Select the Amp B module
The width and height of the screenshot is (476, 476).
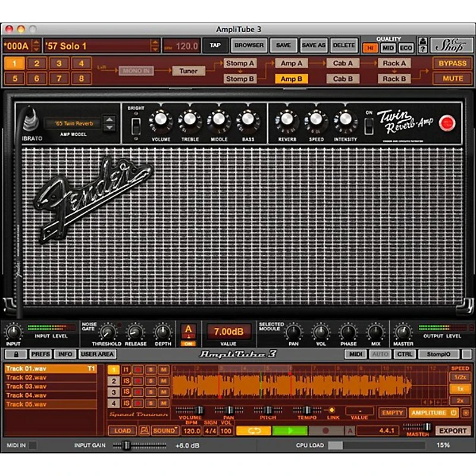click(291, 79)
